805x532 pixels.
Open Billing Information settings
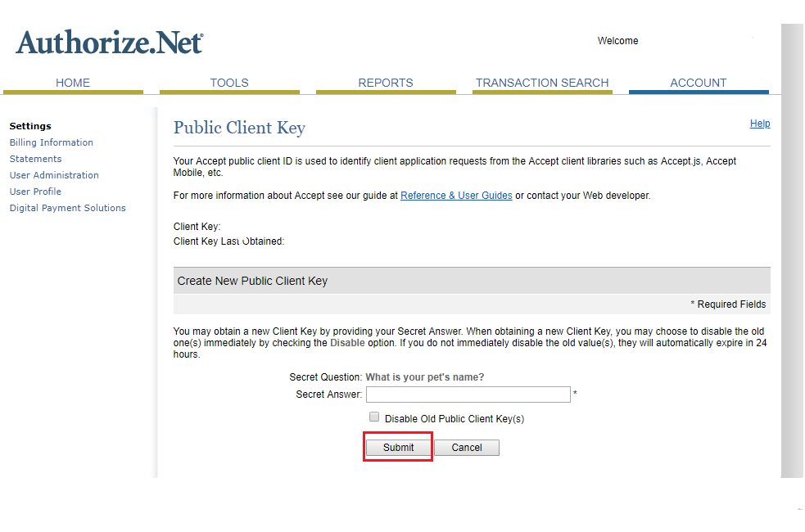(x=51, y=142)
